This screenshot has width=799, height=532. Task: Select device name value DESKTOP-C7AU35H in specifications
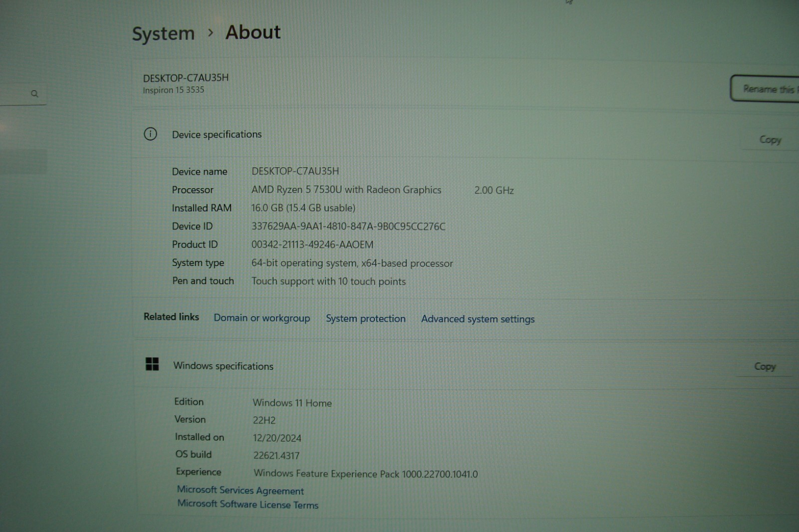click(295, 171)
